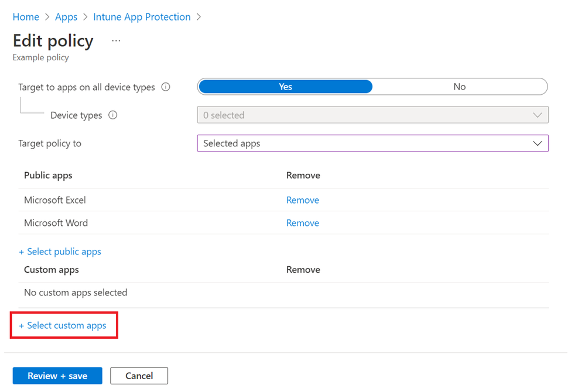This screenshot has width=585, height=392.
Task: Click the info icon beside Target to apps
Action: pyautogui.click(x=166, y=87)
